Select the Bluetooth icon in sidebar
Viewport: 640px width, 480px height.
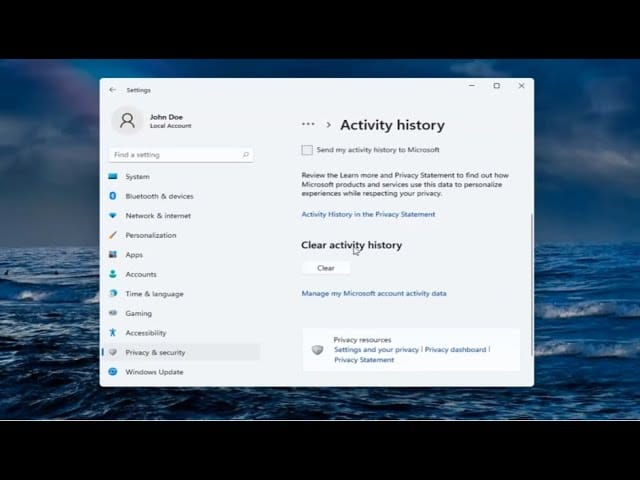coord(113,196)
